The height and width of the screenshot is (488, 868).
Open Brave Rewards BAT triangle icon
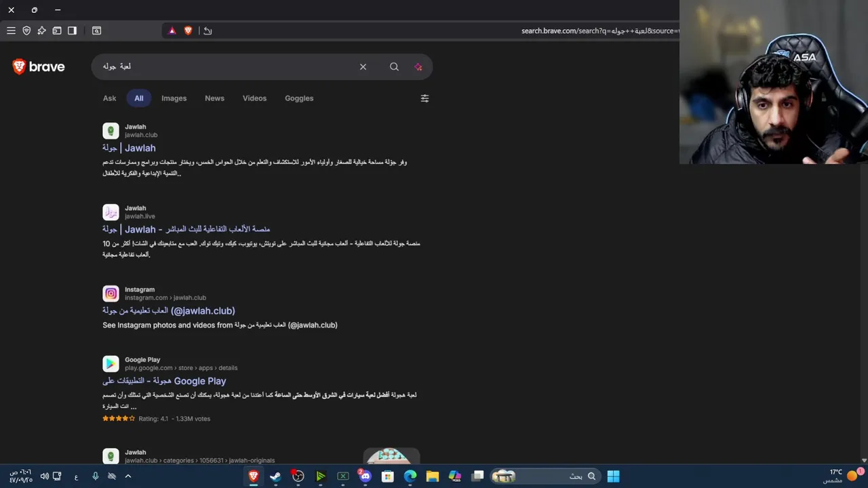pyautogui.click(x=172, y=30)
